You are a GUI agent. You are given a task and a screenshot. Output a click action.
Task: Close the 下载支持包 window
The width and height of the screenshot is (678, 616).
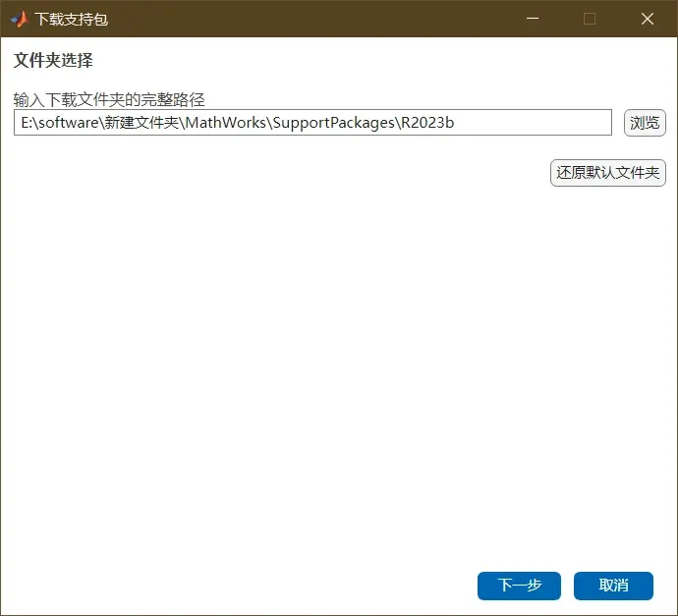648,19
